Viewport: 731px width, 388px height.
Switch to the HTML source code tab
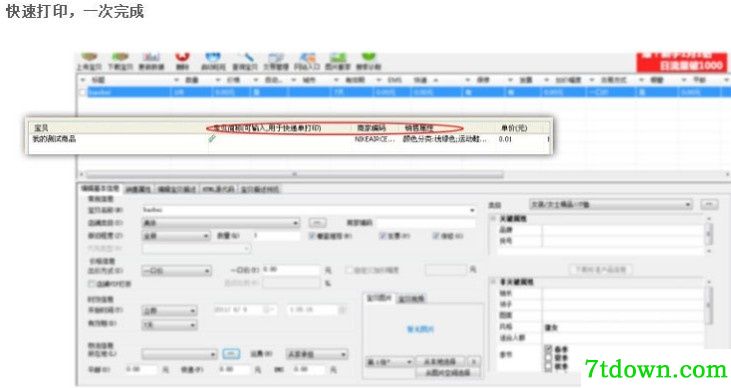(218, 189)
